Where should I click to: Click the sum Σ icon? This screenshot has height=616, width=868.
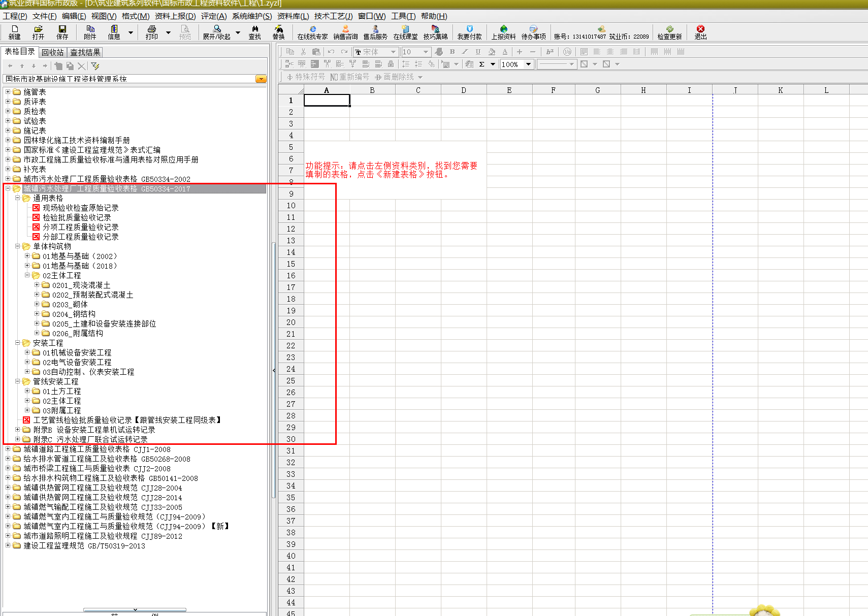(481, 64)
